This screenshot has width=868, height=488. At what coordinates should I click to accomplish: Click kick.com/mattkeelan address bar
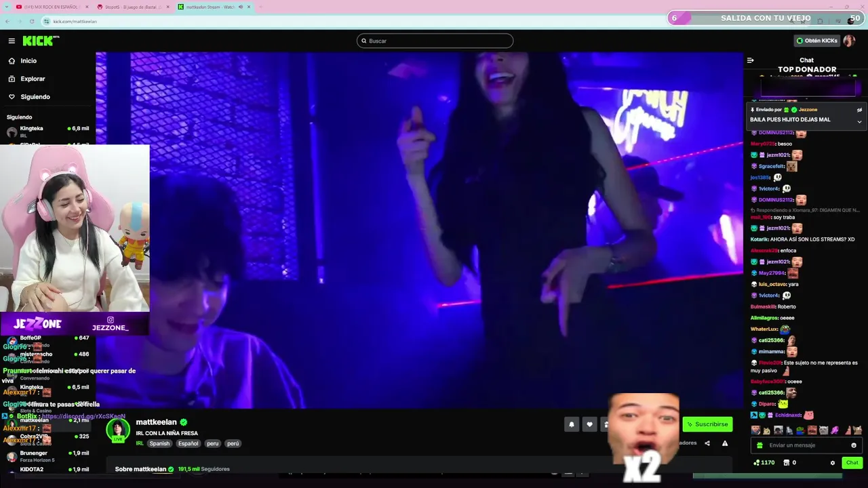(x=75, y=21)
